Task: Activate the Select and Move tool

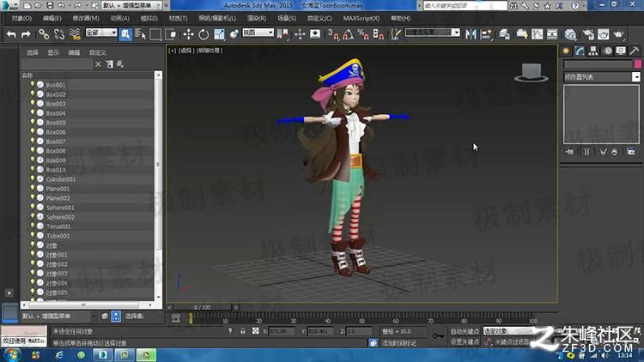Action: 188,34
